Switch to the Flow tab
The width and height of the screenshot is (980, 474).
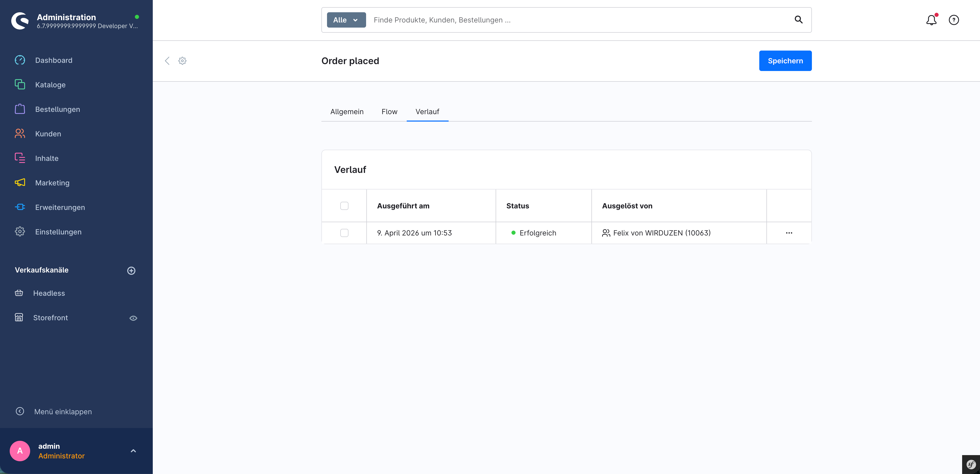389,111
